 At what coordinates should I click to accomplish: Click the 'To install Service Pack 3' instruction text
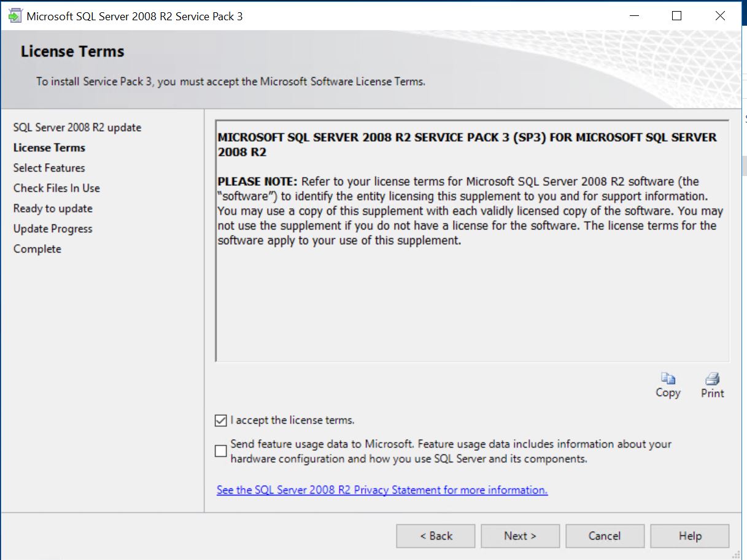(x=230, y=81)
